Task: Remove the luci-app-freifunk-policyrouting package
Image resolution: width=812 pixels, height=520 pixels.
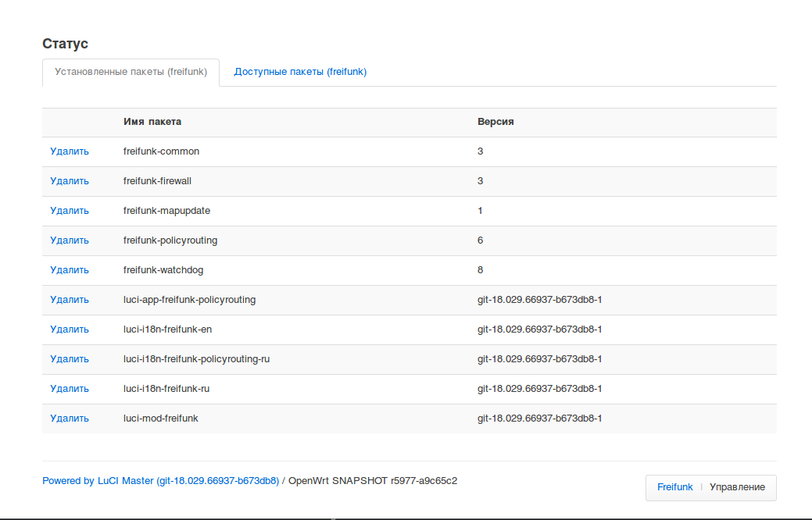Action: coord(70,300)
